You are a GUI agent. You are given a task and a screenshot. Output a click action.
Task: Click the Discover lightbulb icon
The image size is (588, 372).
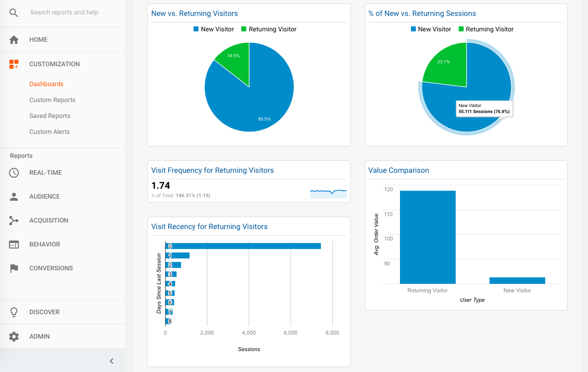click(x=14, y=312)
